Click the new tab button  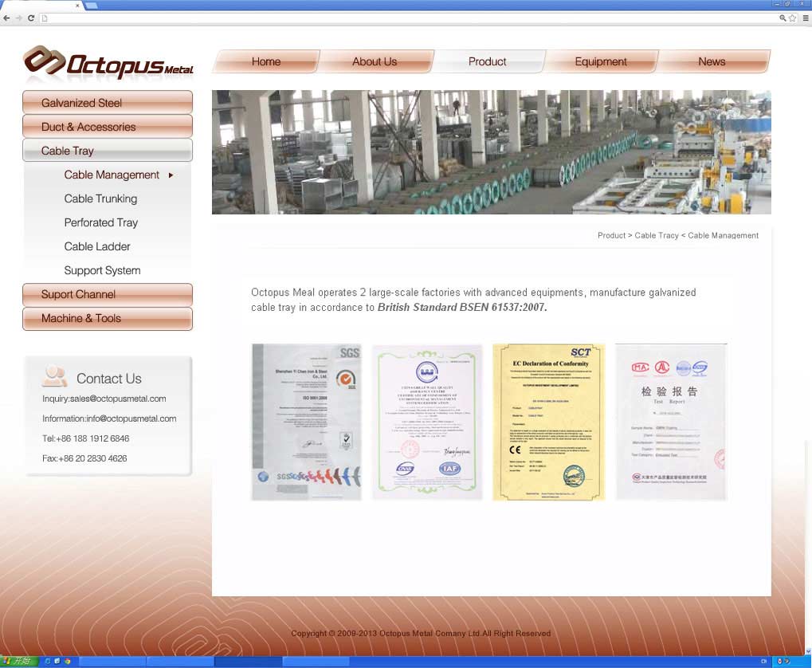[91, 6]
